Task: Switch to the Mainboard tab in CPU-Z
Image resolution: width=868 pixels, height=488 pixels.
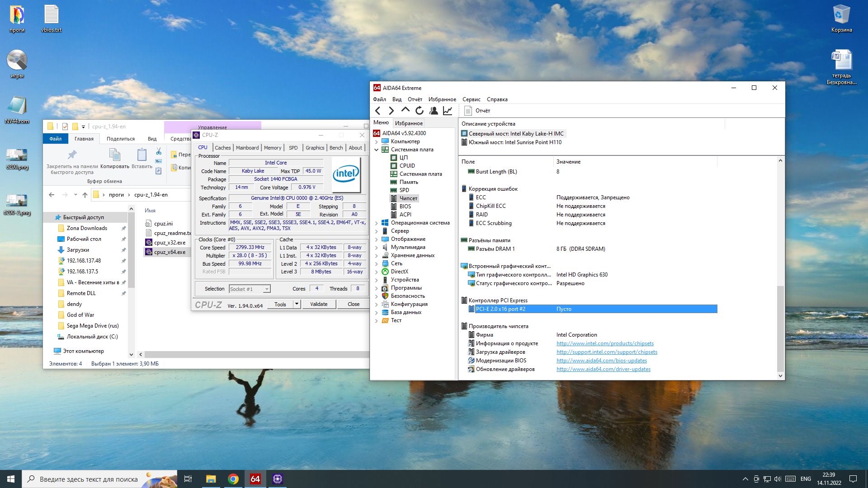Action: click(x=247, y=148)
